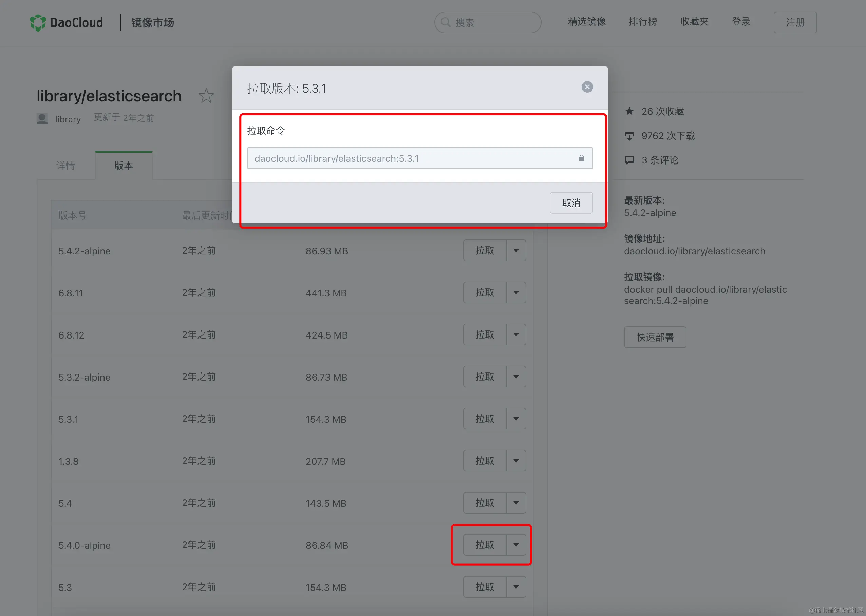Click the 26 favorites star icon
The image size is (866, 616).
pos(629,111)
